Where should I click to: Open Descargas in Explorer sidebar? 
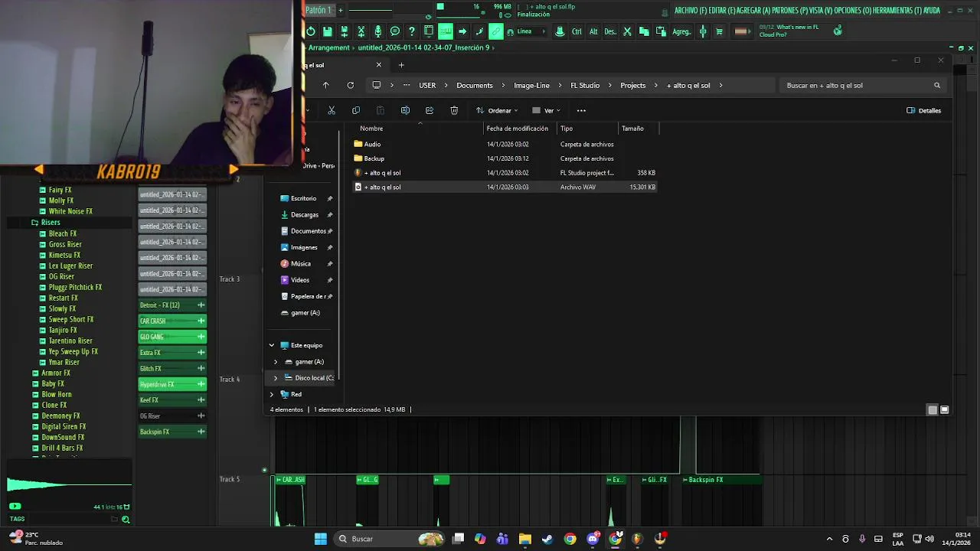[x=305, y=214]
